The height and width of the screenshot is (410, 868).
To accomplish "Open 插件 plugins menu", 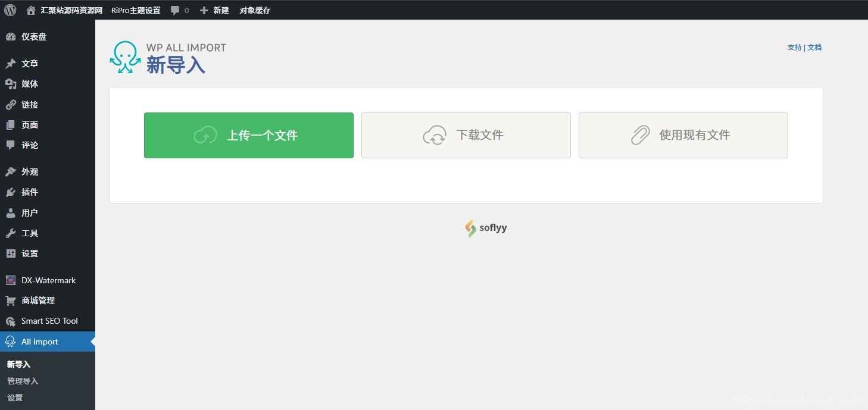I will 48,192.
